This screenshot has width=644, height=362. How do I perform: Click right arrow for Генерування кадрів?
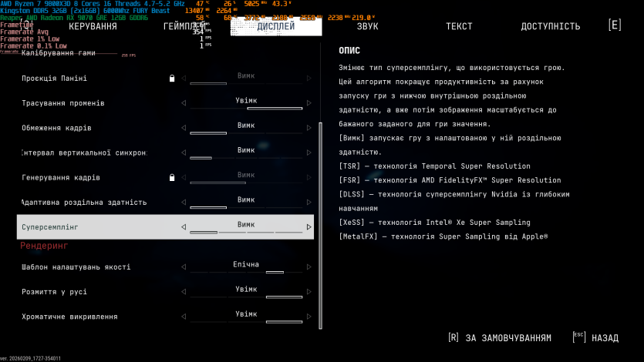(309, 177)
